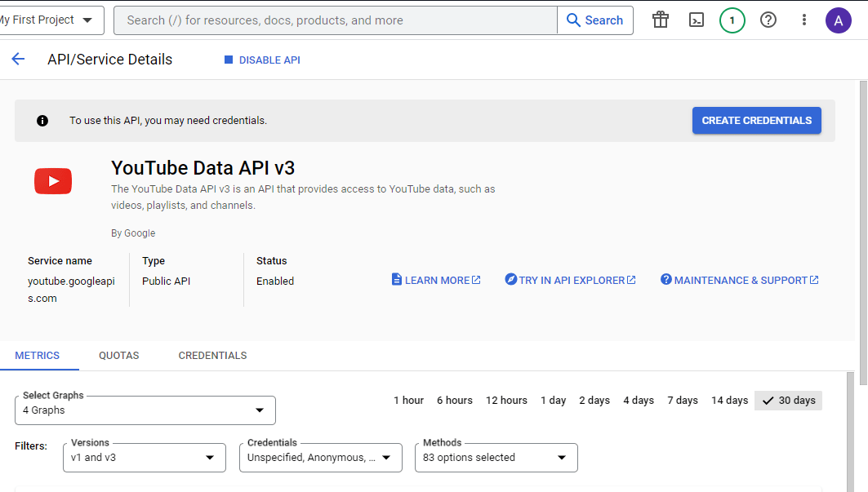868x492 pixels.
Task: Open the notifications badge showing 1
Action: 732,20
